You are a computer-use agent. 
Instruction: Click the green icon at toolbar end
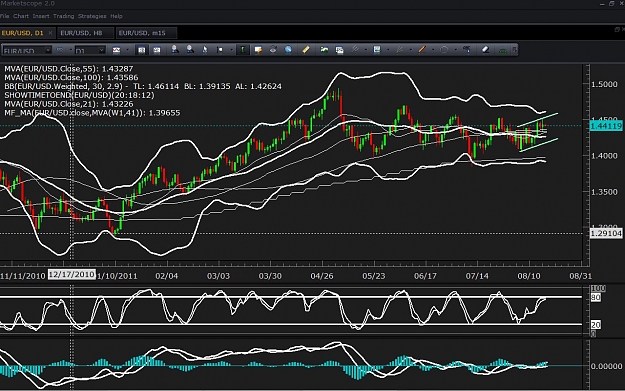[503, 50]
